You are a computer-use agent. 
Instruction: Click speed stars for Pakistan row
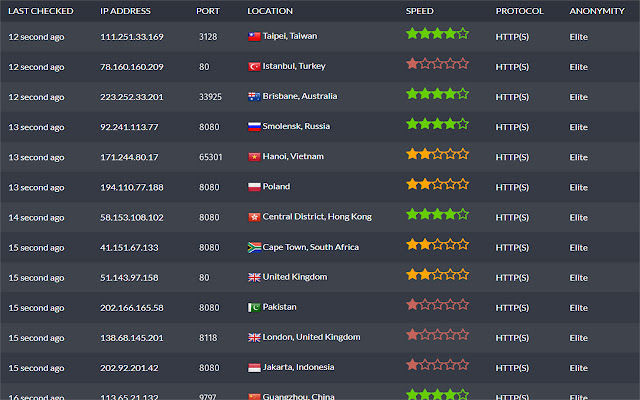point(437,304)
